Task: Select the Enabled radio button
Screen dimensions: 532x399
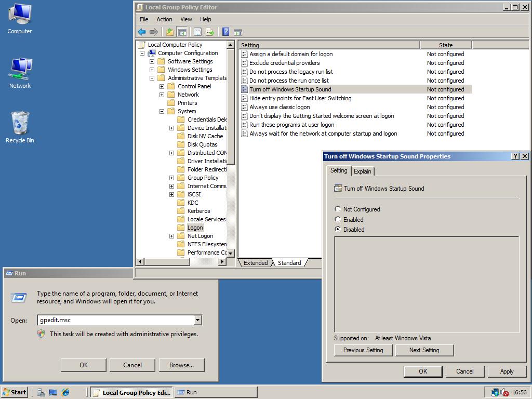Action: [338, 219]
